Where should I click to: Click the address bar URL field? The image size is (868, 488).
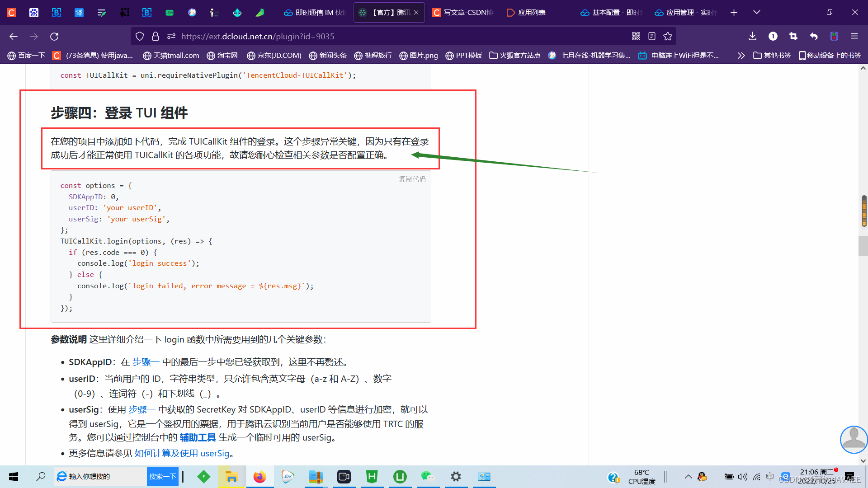402,36
